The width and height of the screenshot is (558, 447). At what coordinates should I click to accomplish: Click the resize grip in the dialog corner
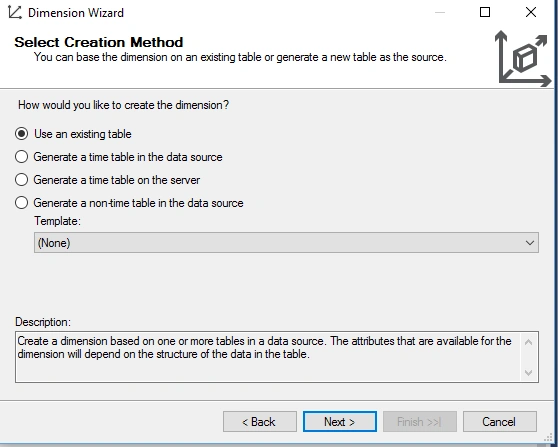549,437
